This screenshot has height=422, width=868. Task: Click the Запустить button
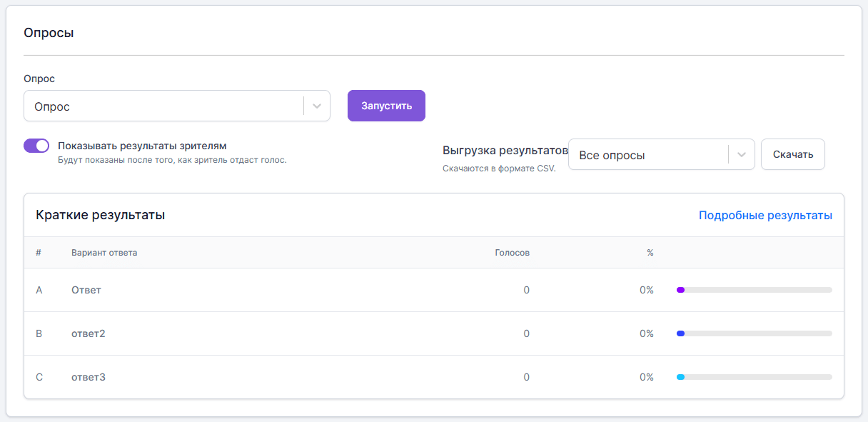click(x=386, y=106)
